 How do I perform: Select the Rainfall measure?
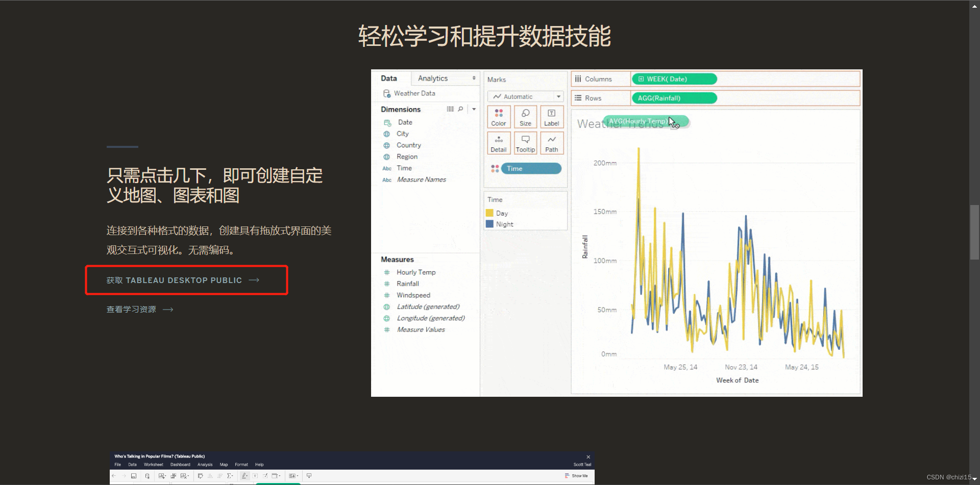408,284
